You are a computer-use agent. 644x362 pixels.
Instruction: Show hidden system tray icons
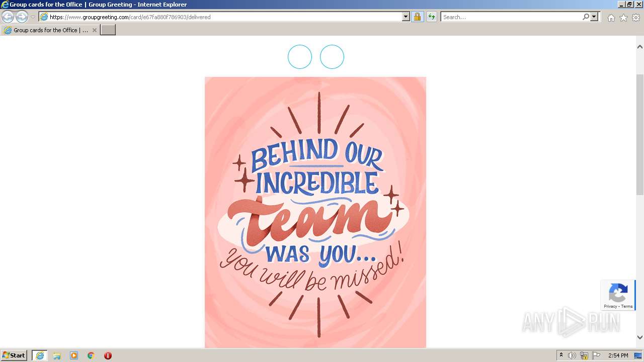pyautogui.click(x=561, y=355)
